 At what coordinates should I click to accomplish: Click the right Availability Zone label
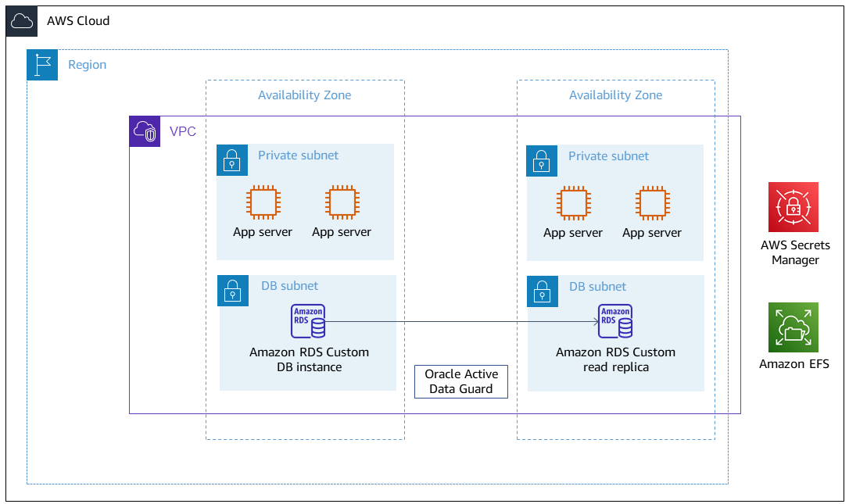[x=615, y=95]
